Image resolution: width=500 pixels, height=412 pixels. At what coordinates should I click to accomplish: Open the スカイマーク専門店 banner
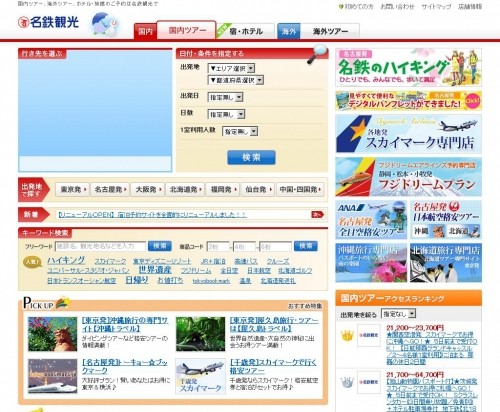pos(408,134)
